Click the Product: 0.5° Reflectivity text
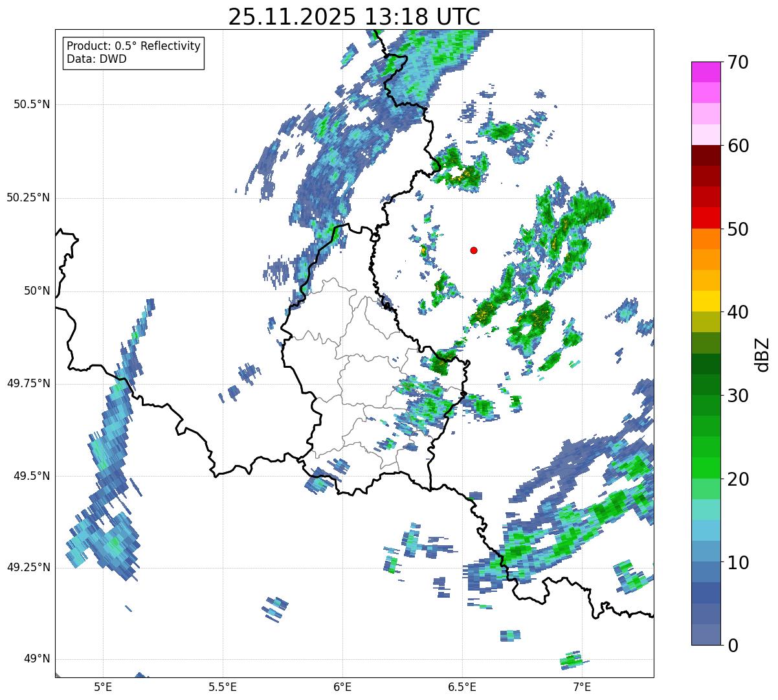778x700 pixels. click(133, 46)
